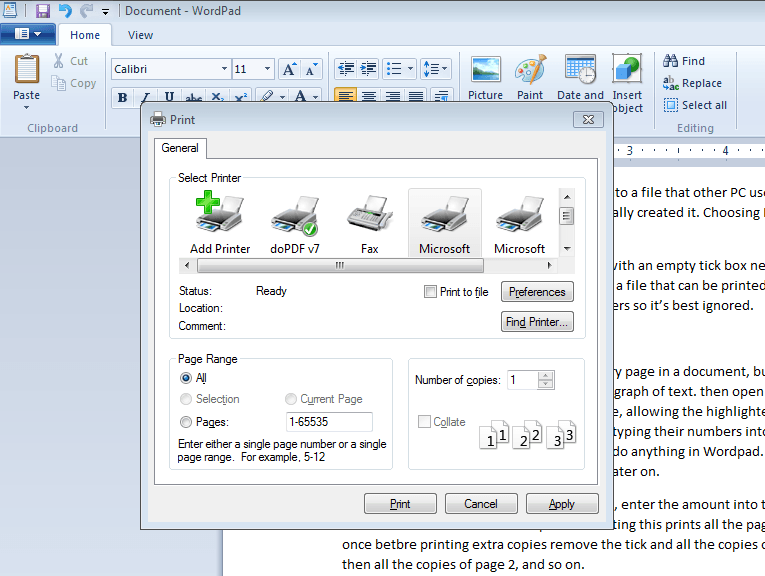765x576 pixels.
Task: Click the Find Printer... button
Action: 537,322
